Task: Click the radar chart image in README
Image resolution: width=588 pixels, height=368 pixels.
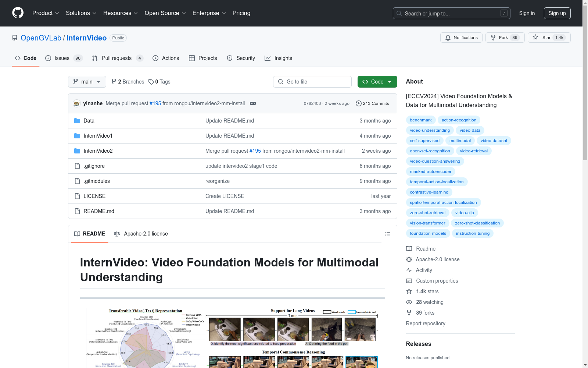Action: (145, 337)
